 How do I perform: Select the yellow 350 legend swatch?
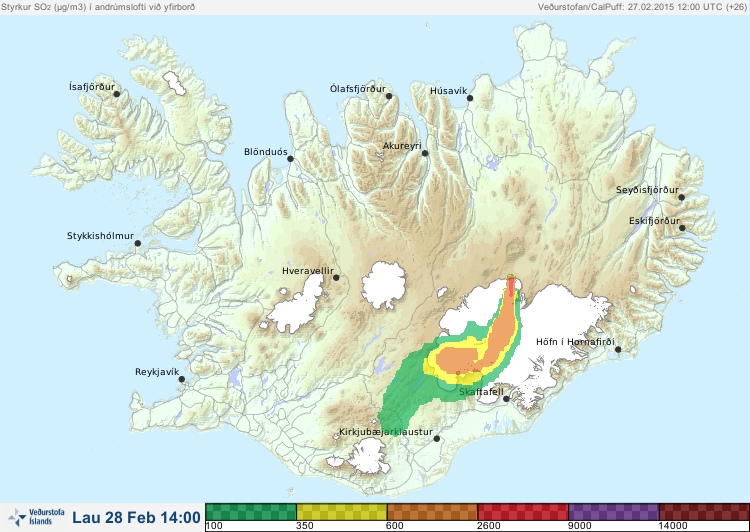pos(342,512)
